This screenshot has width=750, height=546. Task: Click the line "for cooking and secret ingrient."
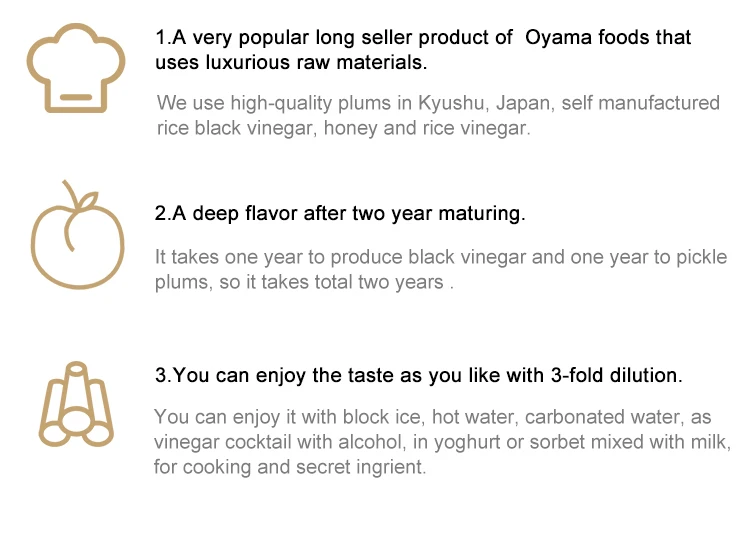(290, 467)
